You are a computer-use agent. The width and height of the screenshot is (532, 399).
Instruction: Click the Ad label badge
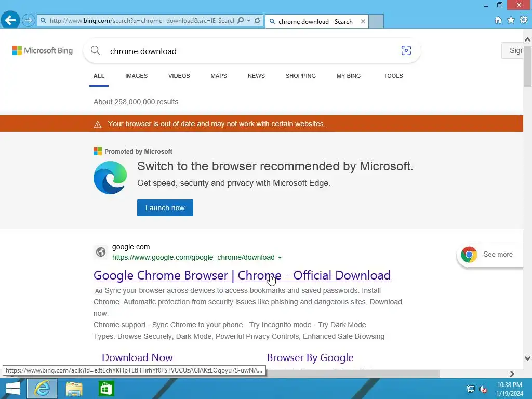[x=98, y=291]
